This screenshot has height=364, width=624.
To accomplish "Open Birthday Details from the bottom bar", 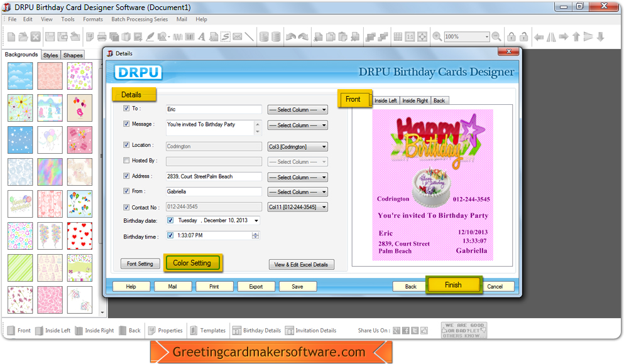I will [x=256, y=331].
